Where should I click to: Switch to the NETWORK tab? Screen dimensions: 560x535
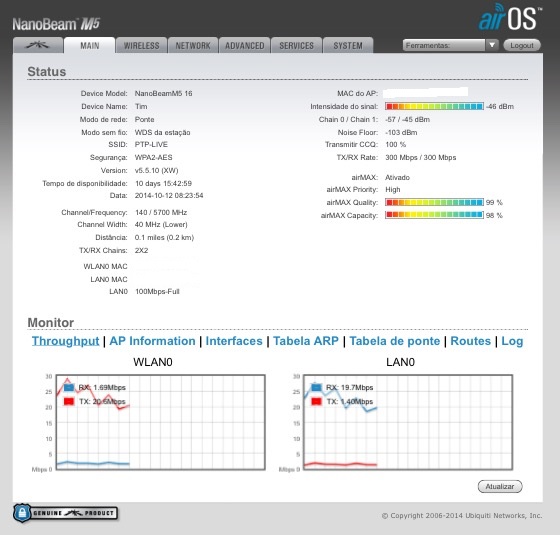pyautogui.click(x=193, y=45)
